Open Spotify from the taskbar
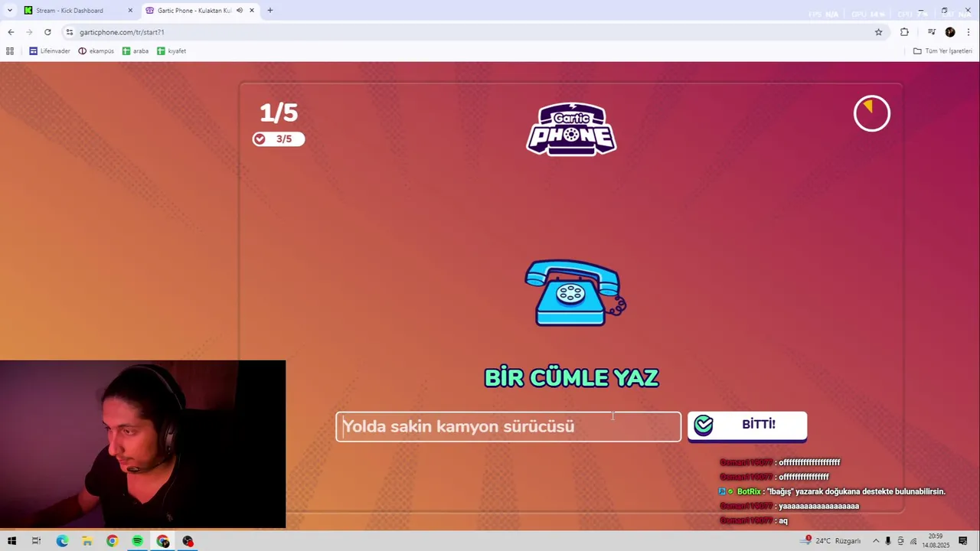Screen dimensions: 980x551 (137, 541)
